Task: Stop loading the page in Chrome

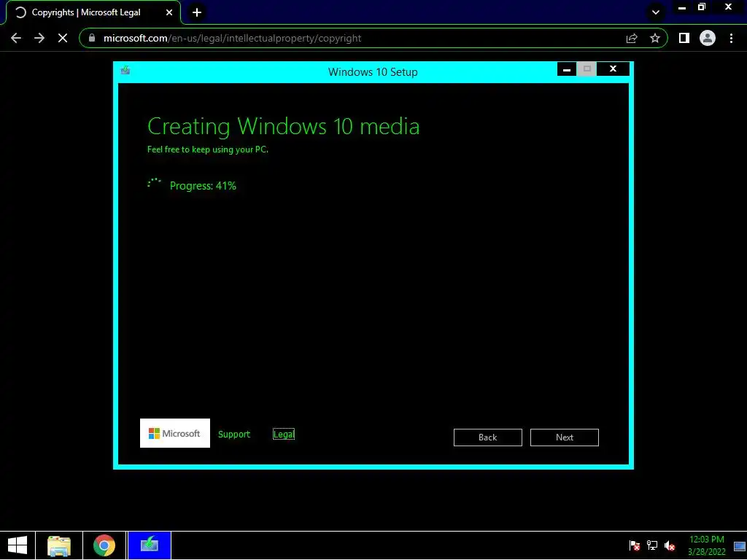Action: (63, 38)
